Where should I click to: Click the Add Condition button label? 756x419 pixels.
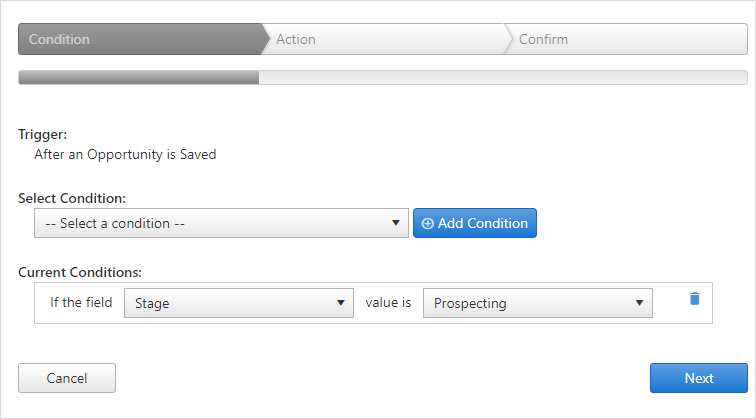click(483, 223)
